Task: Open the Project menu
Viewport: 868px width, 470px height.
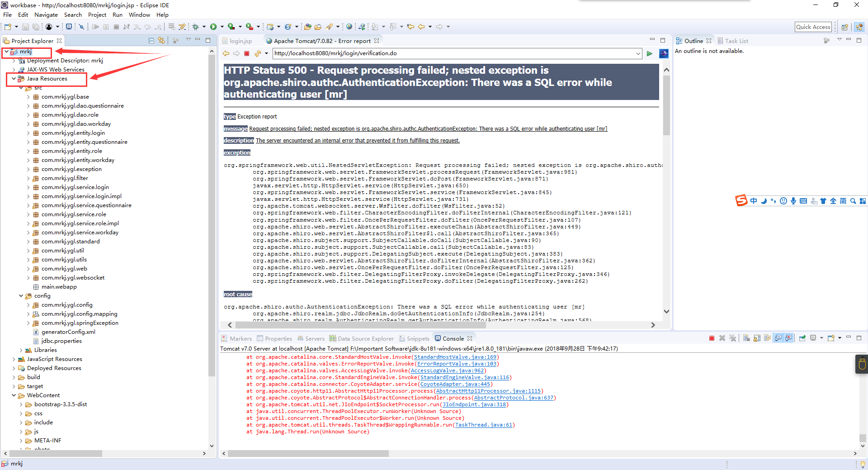Action: (97, 14)
